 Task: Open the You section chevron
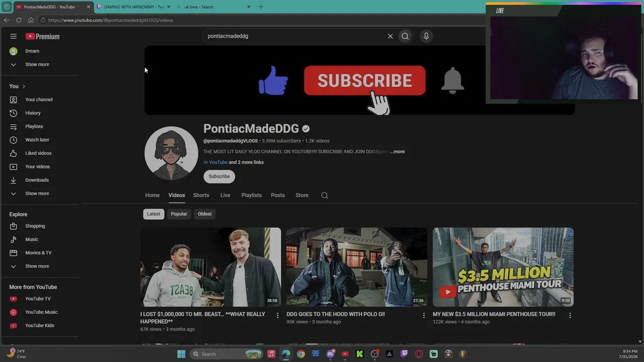coord(24,86)
